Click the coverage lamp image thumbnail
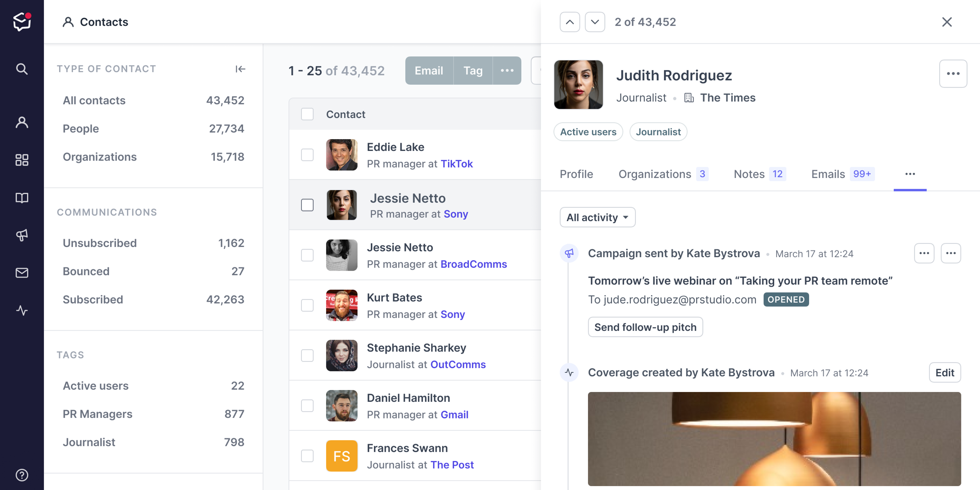The image size is (980, 490). click(774, 438)
